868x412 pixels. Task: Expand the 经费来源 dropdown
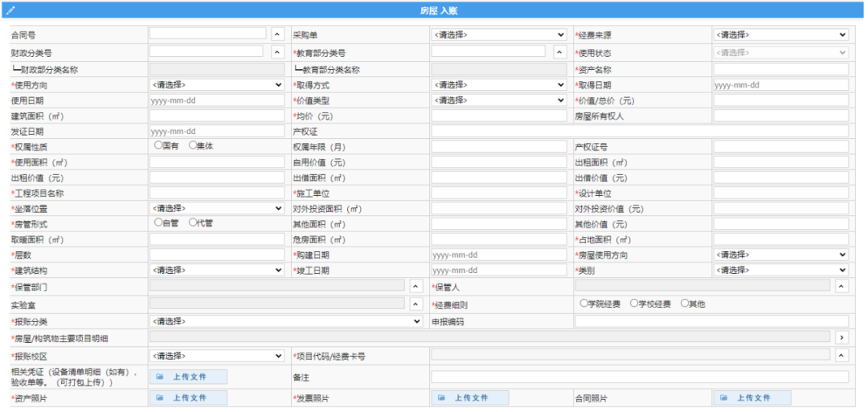coord(780,35)
